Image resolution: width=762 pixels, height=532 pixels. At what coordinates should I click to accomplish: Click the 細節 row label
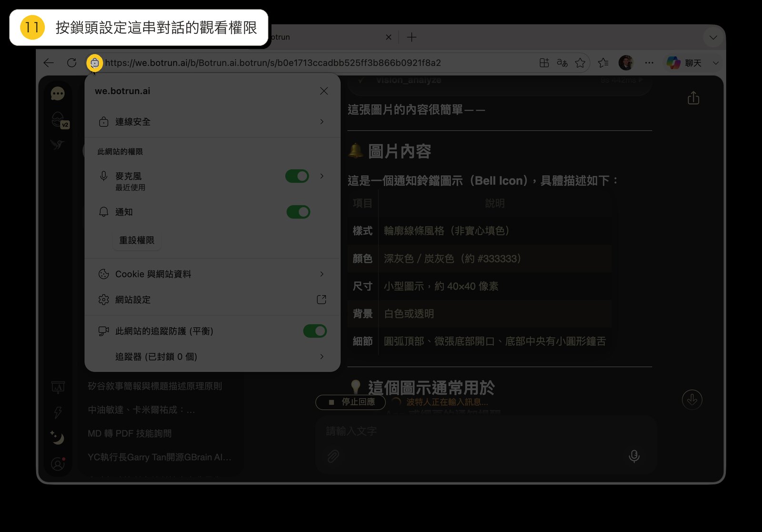click(x=362, y=341)
